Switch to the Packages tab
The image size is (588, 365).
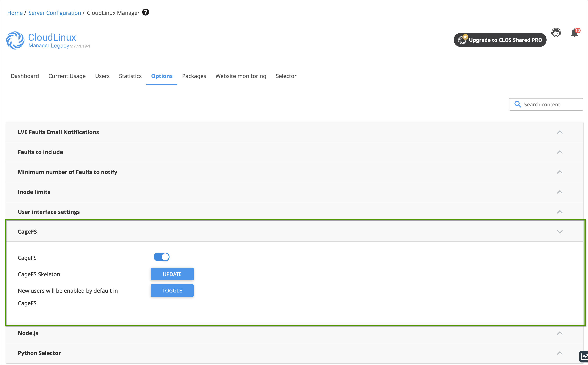194,76
